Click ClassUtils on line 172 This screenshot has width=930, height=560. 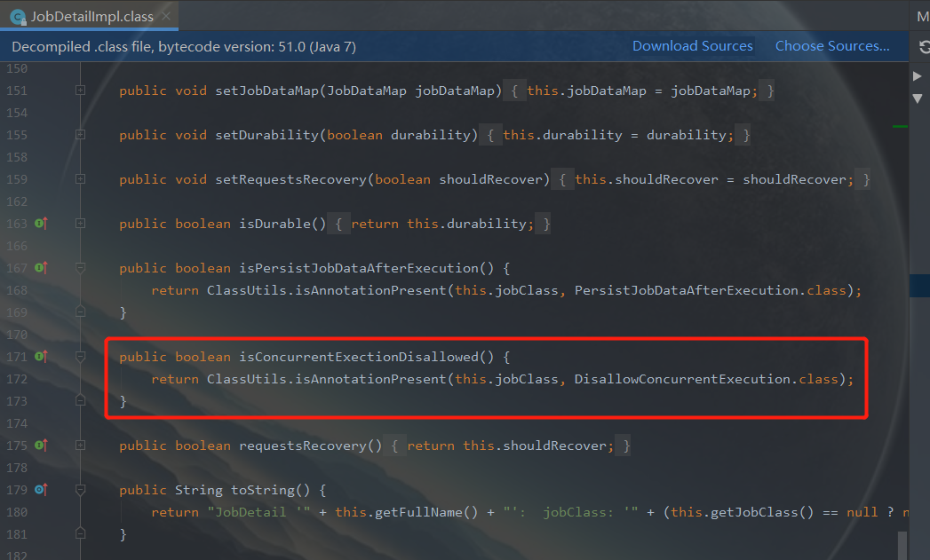246,379
